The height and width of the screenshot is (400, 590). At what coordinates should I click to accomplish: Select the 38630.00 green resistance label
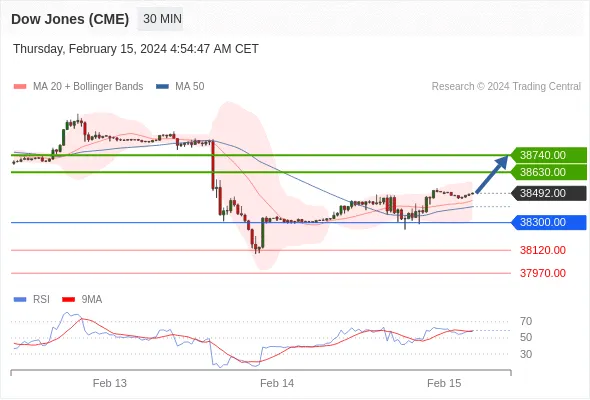tap(548, 172)
